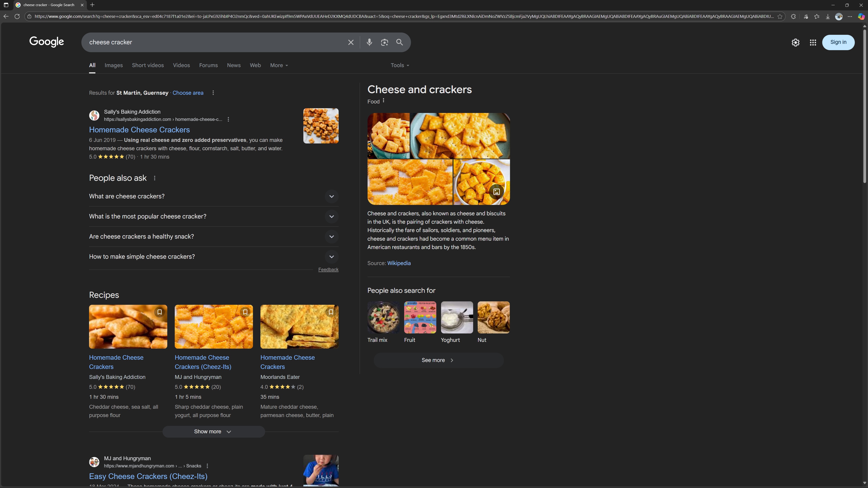Save Moorlands Eater recipe bookmark

point(331,312)
